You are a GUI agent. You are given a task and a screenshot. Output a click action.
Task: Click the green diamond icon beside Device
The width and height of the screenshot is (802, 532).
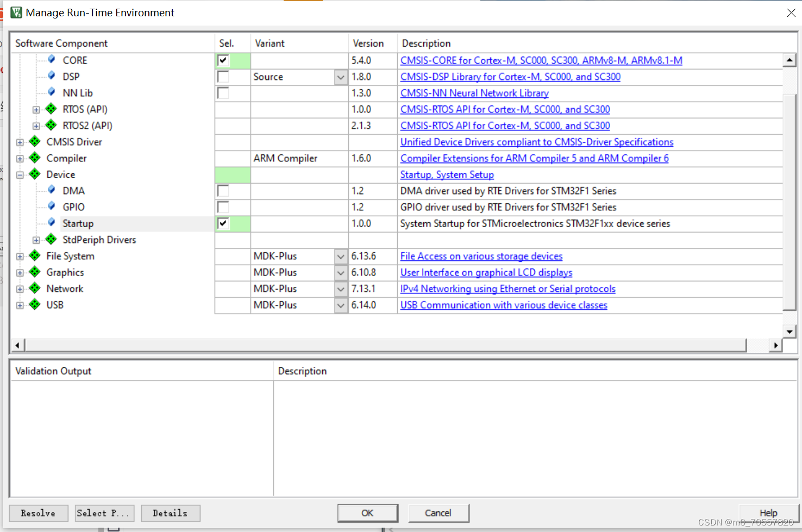[35, 174]
